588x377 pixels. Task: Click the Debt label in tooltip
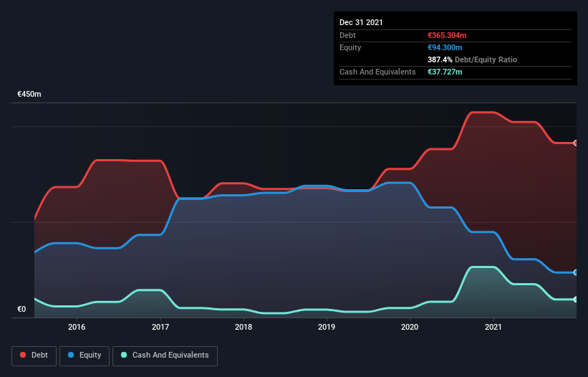347,35
